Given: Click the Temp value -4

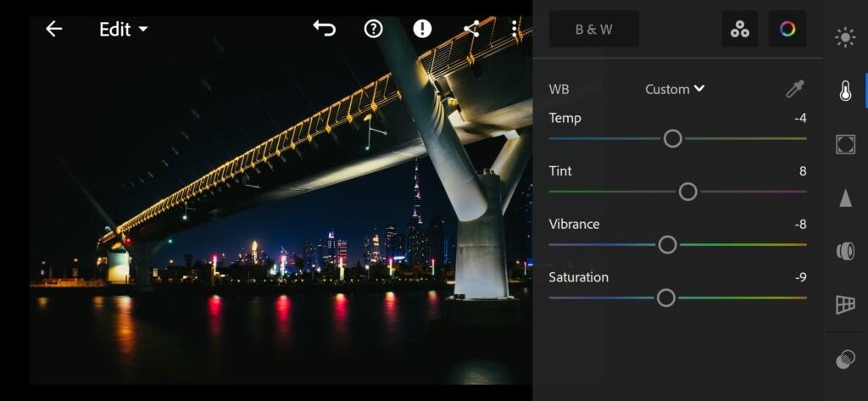Looking at the screenshot, I should [x=800, y=118].
